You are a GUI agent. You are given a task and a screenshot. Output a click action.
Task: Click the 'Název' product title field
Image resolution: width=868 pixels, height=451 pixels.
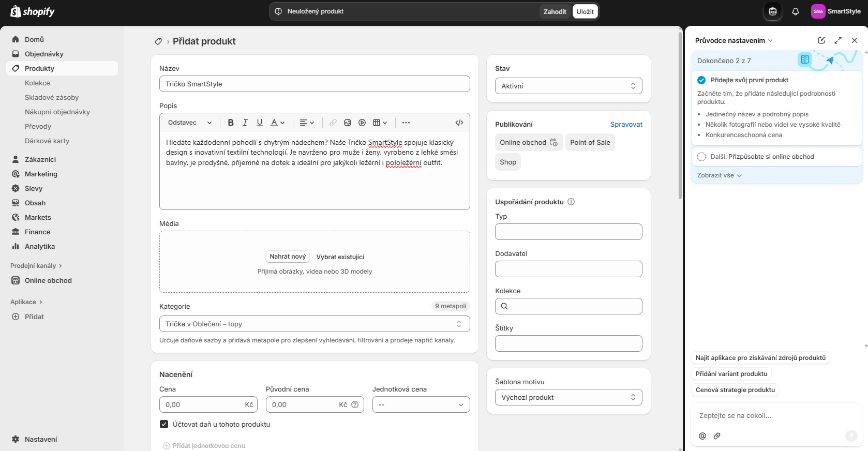click(x=315, y=84)
